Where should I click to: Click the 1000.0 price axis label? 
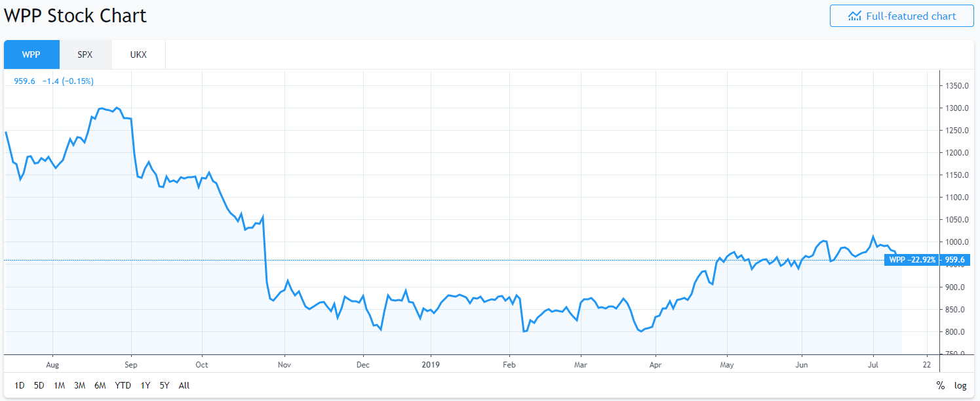click(958, 242)
